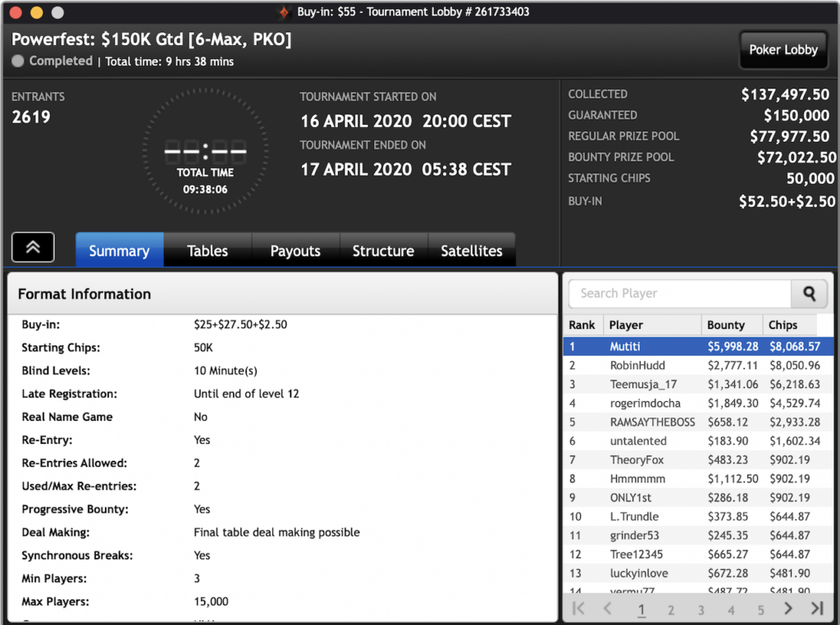Go to next page of player list

(788, 609)
